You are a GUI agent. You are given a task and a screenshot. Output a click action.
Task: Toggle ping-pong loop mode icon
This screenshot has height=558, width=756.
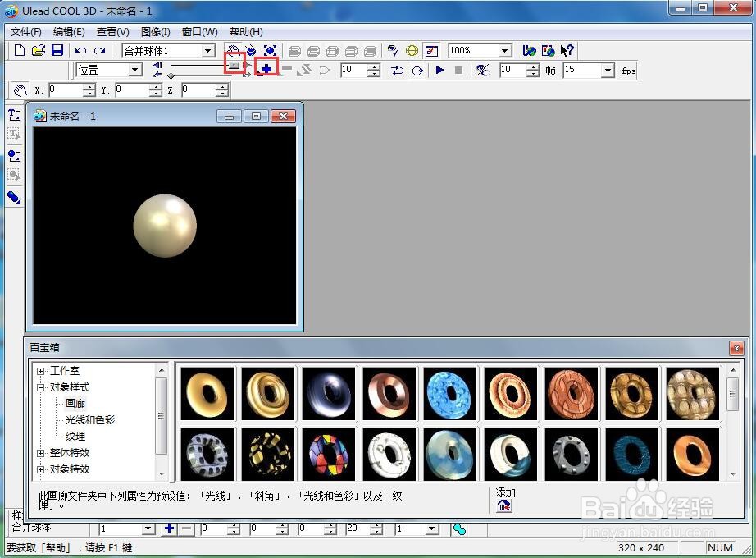[398, 71]
